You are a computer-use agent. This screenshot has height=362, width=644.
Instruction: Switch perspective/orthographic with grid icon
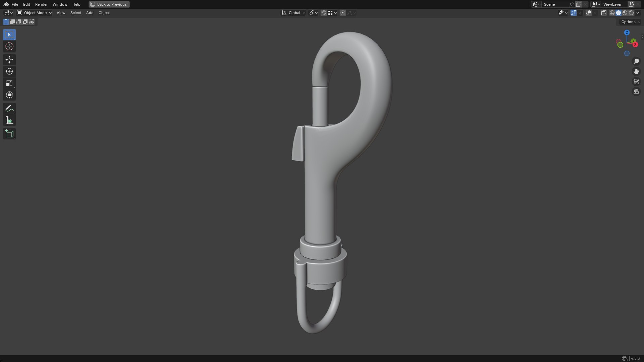[636, 92]
